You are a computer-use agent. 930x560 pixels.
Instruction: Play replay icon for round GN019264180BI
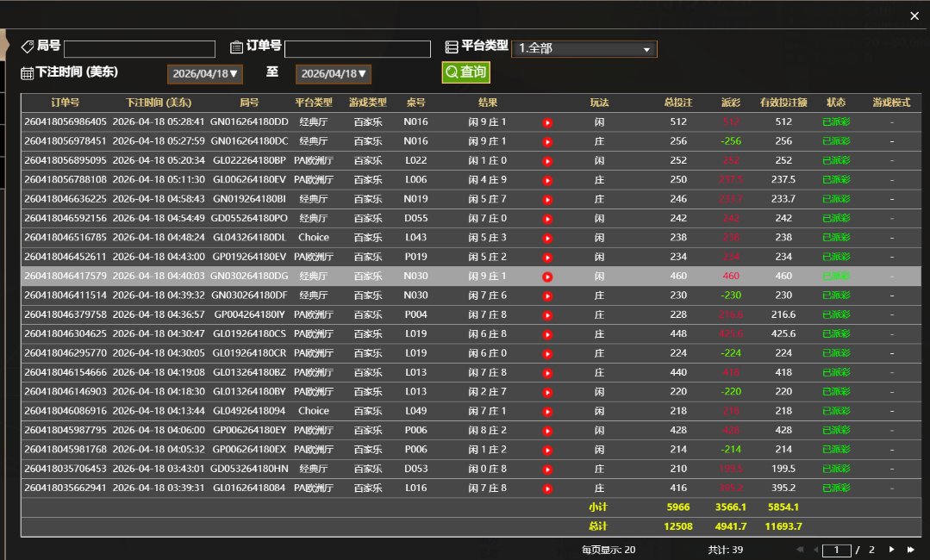pos(547,200)
